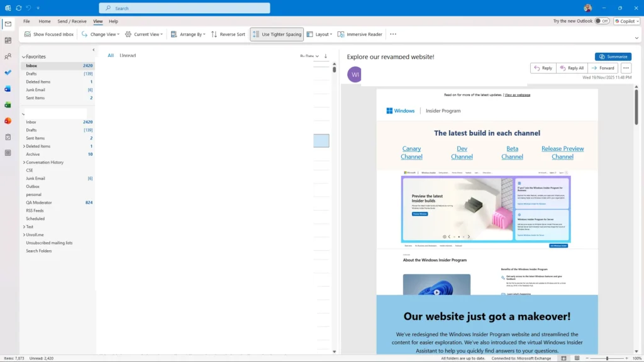The height and width of the screenshot is (362, 644).
Task: Expand the Conversation History folder
Action: [24, 162]
